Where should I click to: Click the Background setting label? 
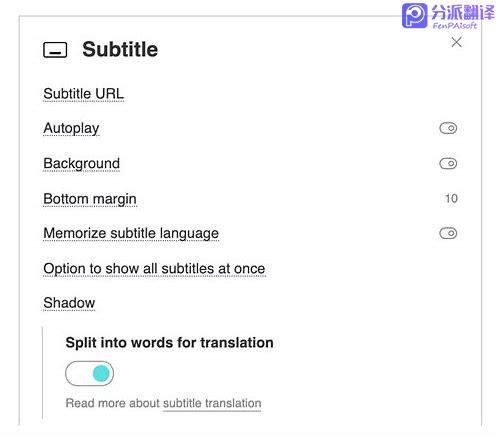coord(82,164)
